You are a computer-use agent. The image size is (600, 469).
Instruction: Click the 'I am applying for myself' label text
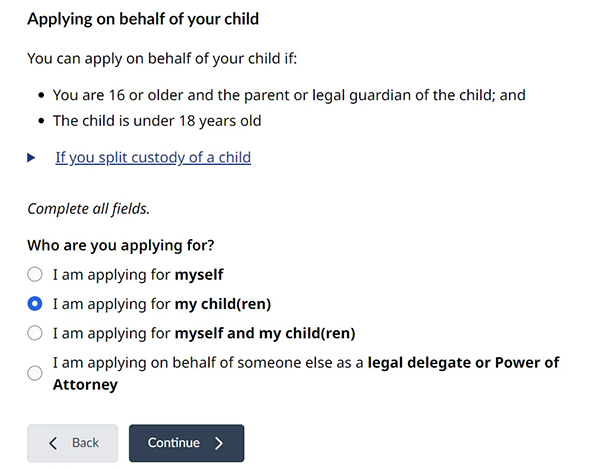[138, 275]
